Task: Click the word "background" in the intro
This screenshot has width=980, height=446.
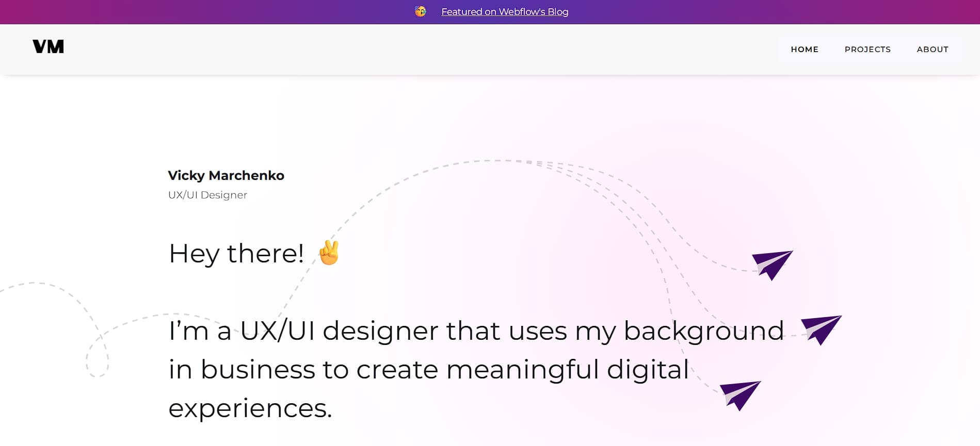Action: pyautogui.click(x=703, y=331)
